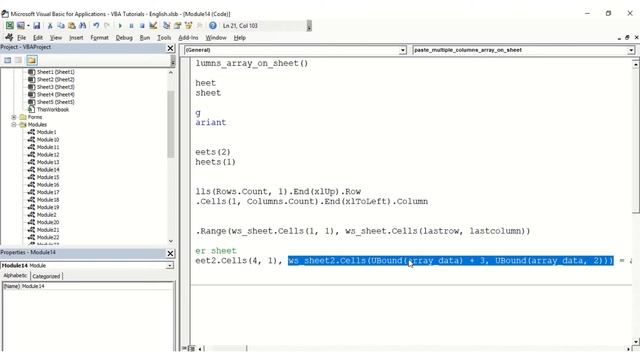The image size is (640, 360).
Task: Open the Run menu
Action: click(145, 38)
